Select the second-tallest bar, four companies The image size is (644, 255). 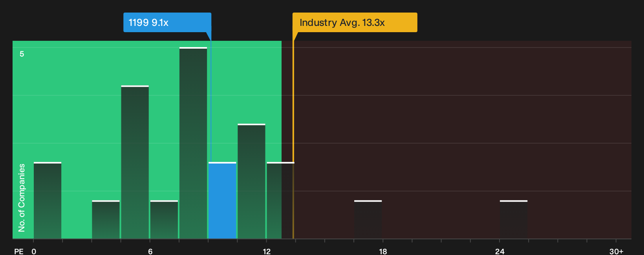pos(135,162)
